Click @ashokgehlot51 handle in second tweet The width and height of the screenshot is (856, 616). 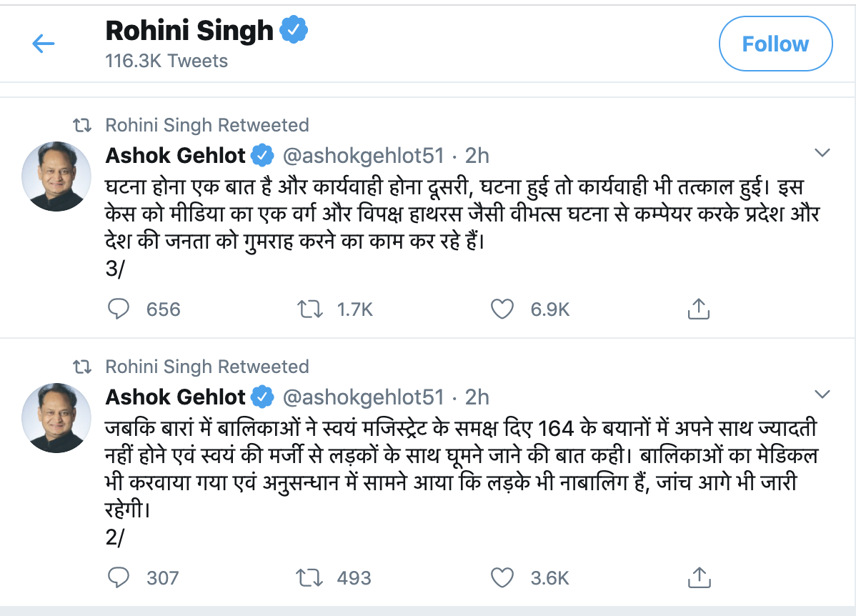[x=364, y=397]
